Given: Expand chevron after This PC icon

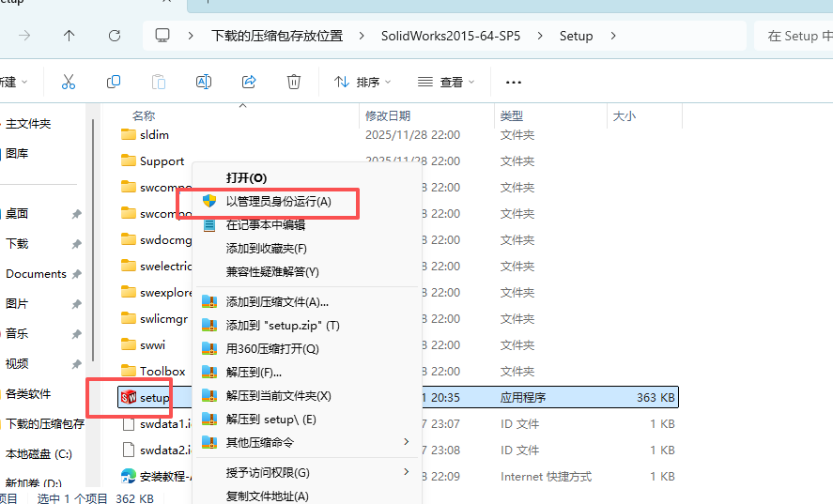Looking at the screenshot, I should click(191, 36).
